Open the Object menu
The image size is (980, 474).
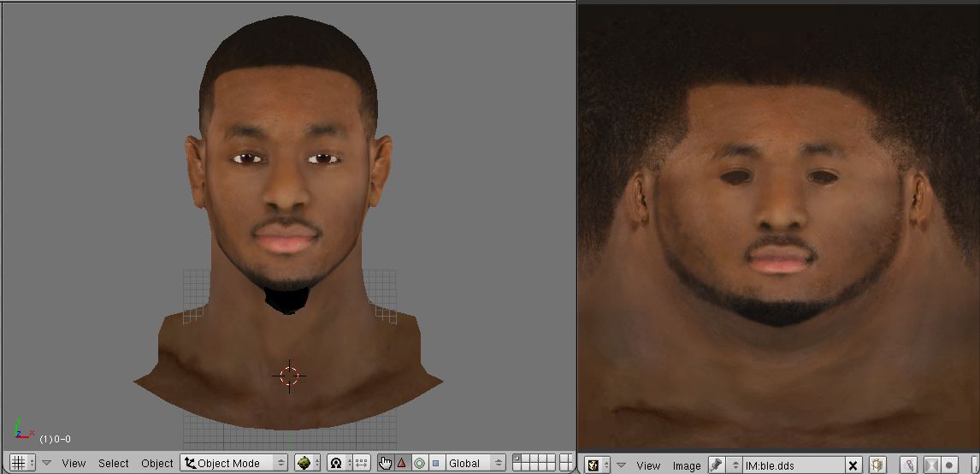tap(156, 463)
